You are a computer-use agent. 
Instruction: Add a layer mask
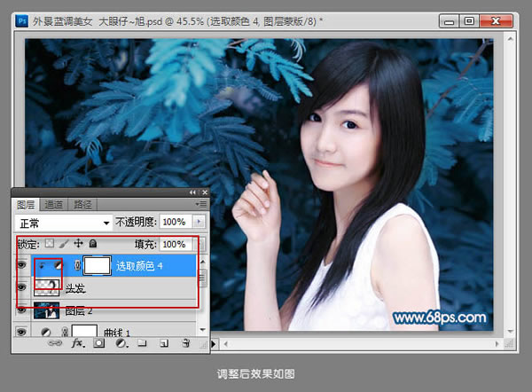98,343
